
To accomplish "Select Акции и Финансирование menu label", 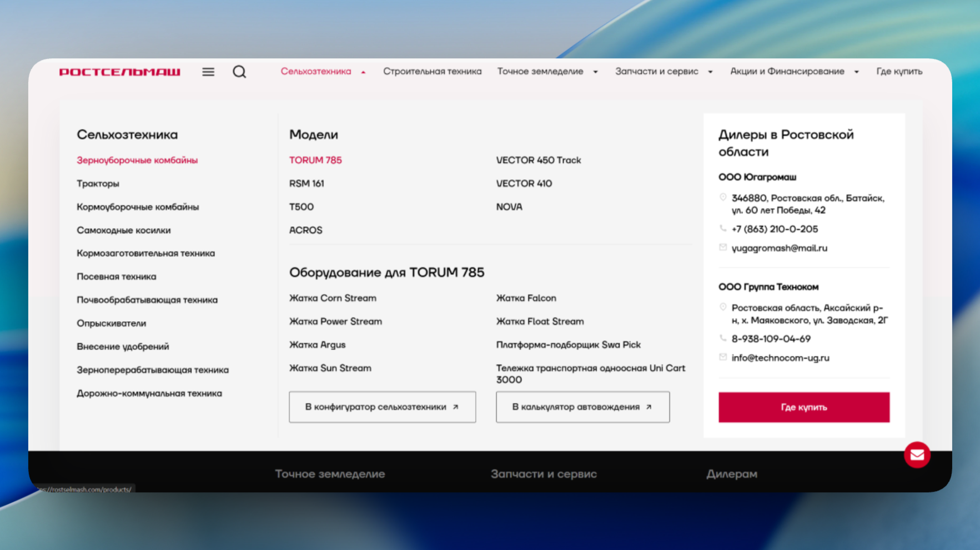I will click(x=787, y=72).
